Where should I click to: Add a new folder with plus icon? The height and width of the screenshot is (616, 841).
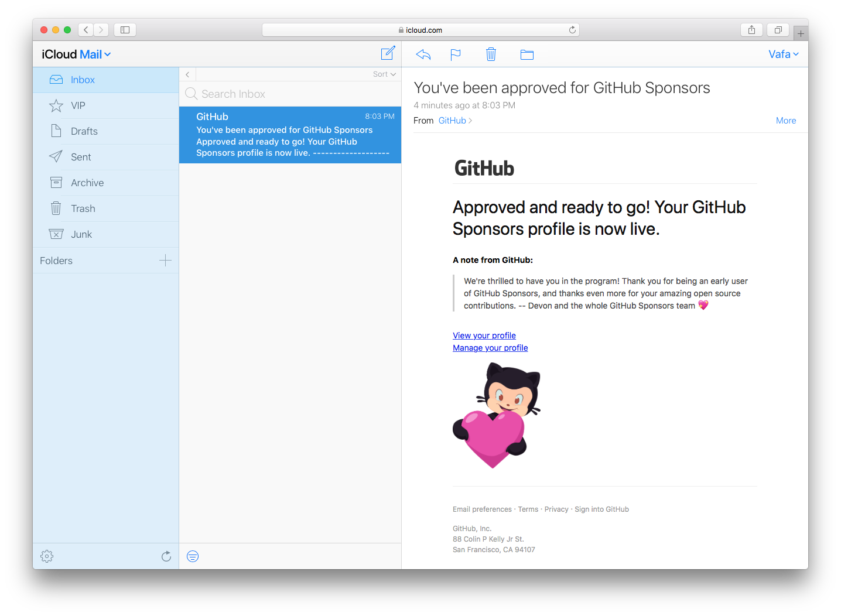tap(166, 261)
